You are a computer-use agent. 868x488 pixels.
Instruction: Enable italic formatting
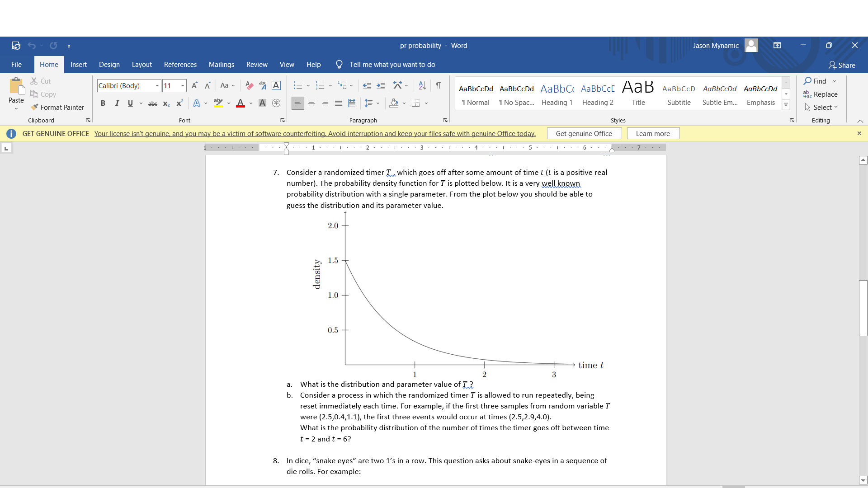117,103
